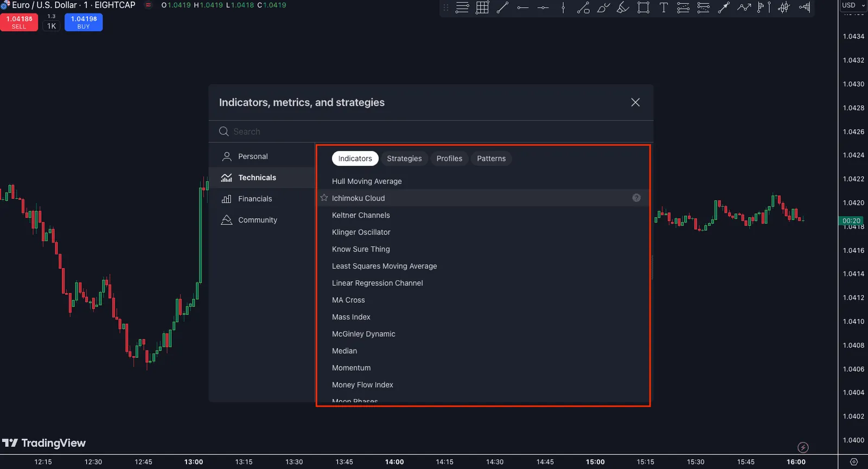Screen dimensions: 868x469
Task: Select the arrow marker tool
Action: tap(724, 8)
